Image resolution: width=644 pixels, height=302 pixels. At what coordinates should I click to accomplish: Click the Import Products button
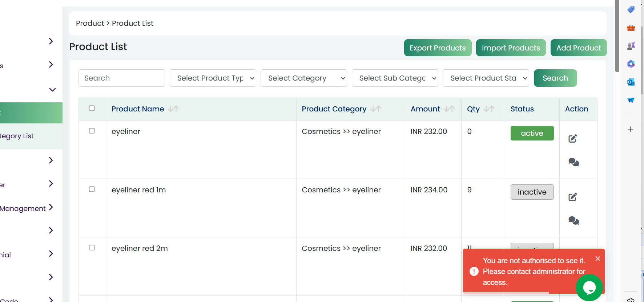511,48
